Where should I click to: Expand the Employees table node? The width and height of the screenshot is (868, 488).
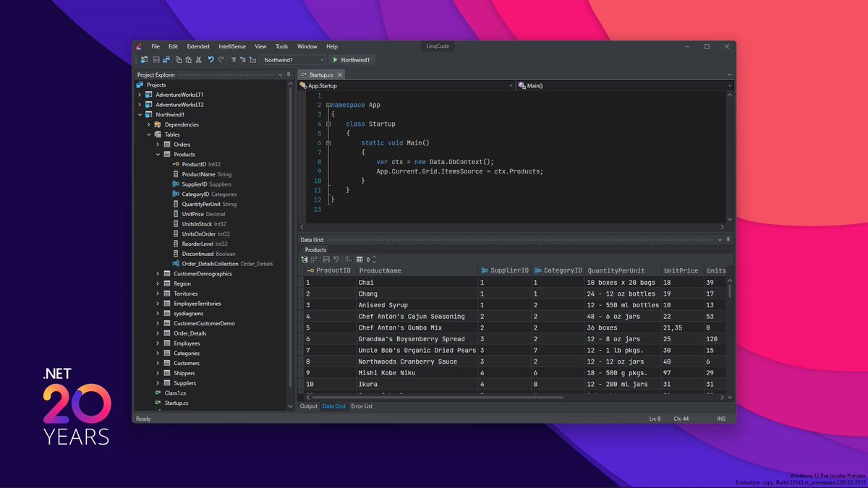158,343
